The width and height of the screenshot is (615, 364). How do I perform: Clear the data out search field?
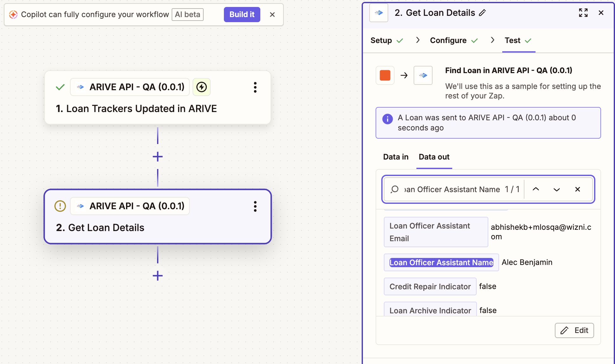(x=577, y=189)
